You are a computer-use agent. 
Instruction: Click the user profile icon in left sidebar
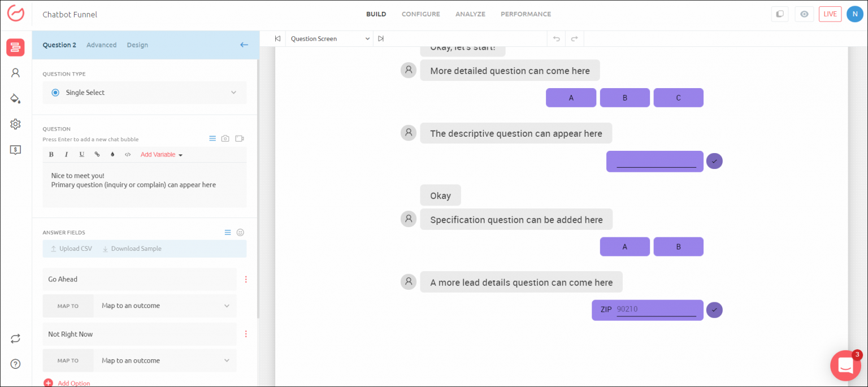click(x=15, y=73)
